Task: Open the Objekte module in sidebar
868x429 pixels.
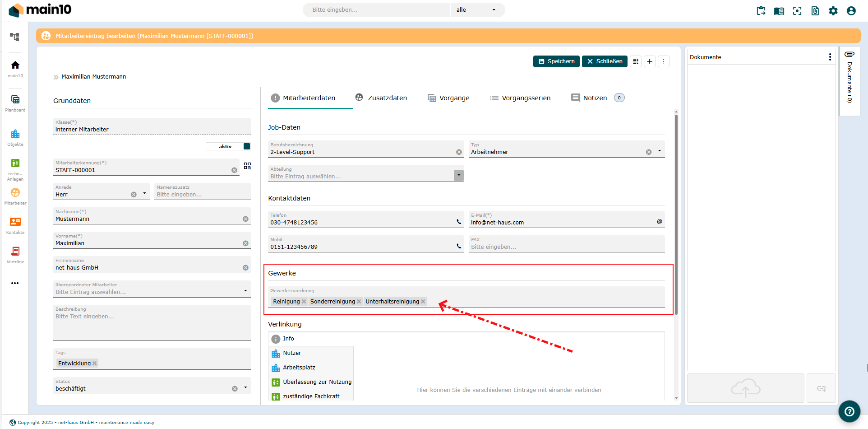Action: tap(15, 137)
